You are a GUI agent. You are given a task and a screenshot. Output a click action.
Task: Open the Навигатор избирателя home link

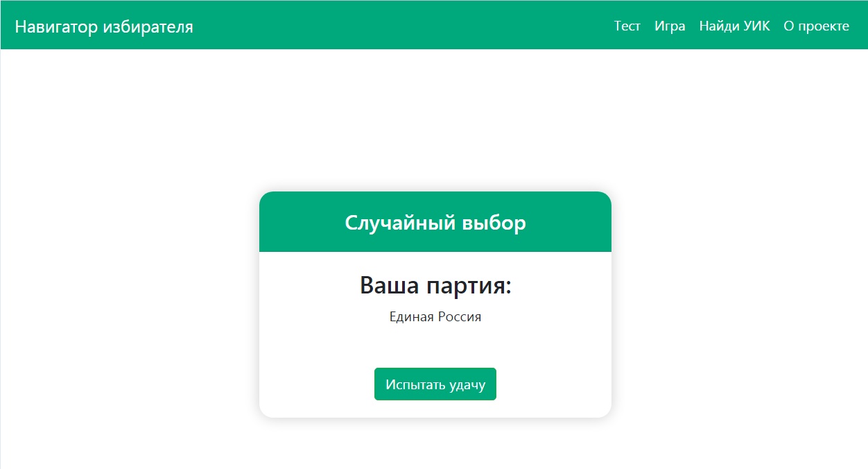click(x=104, y=27)
